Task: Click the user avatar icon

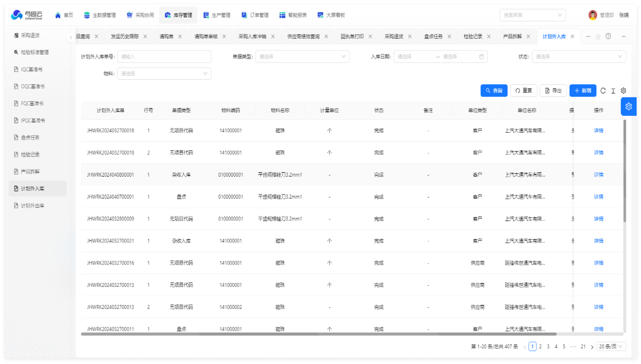Action: coord(593,15)
